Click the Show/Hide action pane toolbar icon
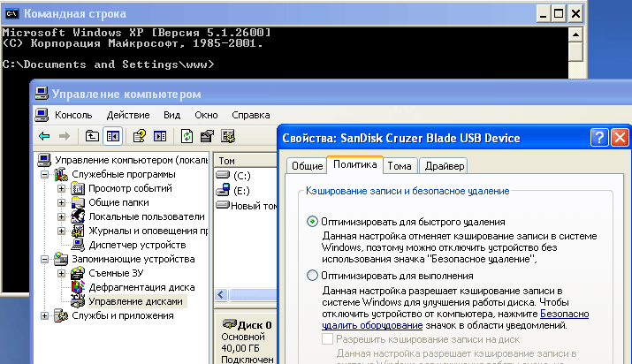The width and height of the screenshot is (632, 364). pyautogui.click(x=160, y=136)
